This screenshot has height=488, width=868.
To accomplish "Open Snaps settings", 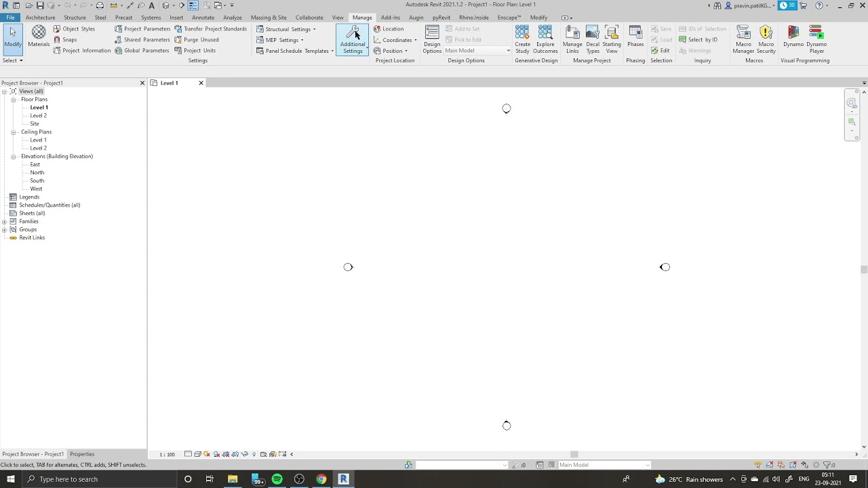I will coord(65,40).
